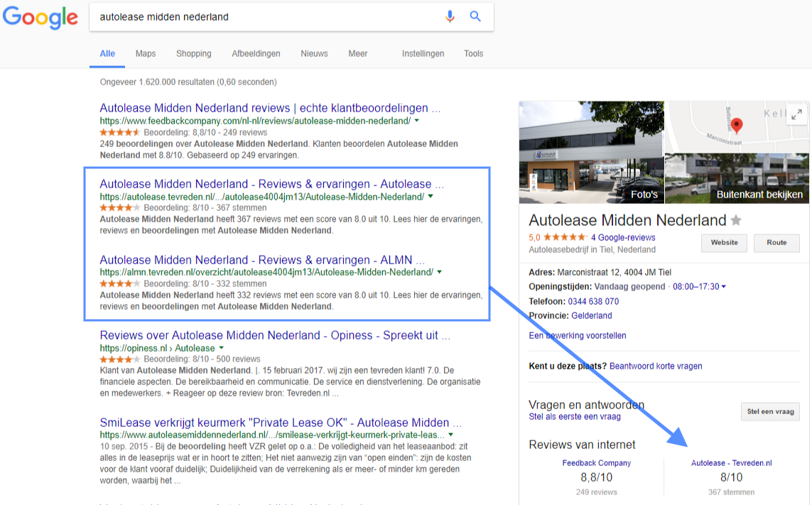
Task: Open the 4 Google-reviews link
Action: pos(623,237)
